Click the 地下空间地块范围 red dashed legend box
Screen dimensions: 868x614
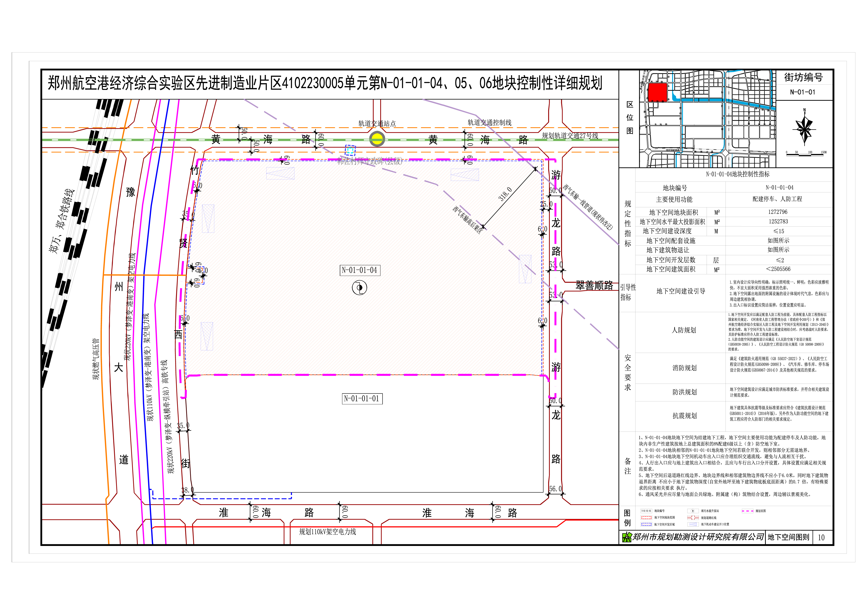[x=646, y=518]
